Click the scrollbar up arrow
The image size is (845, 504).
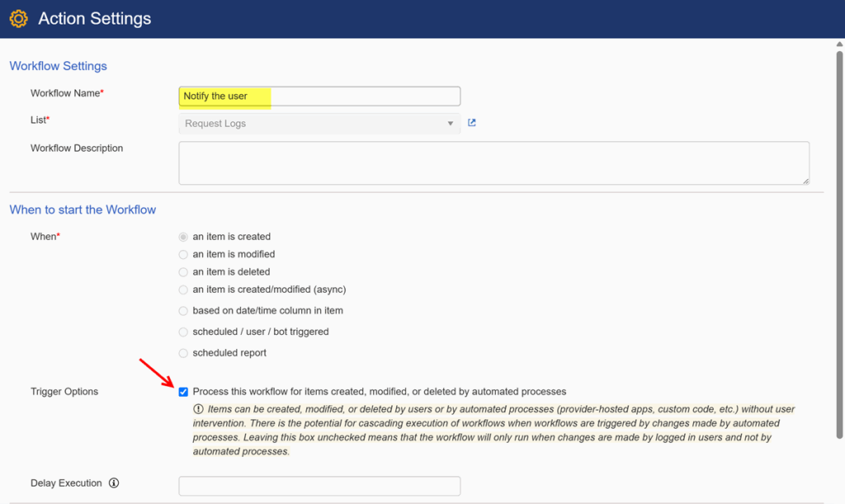(839, 45)
